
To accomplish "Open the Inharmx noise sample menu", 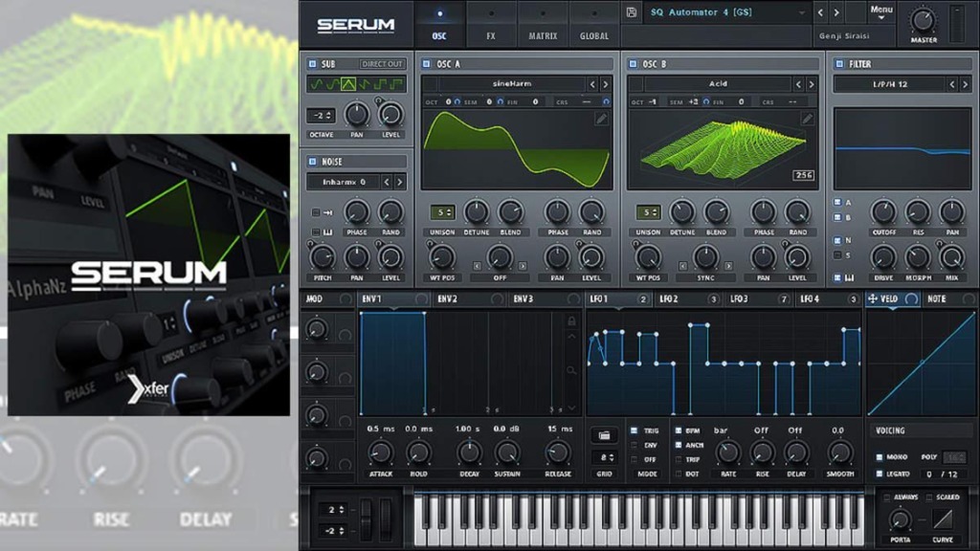I will (344, 182).
